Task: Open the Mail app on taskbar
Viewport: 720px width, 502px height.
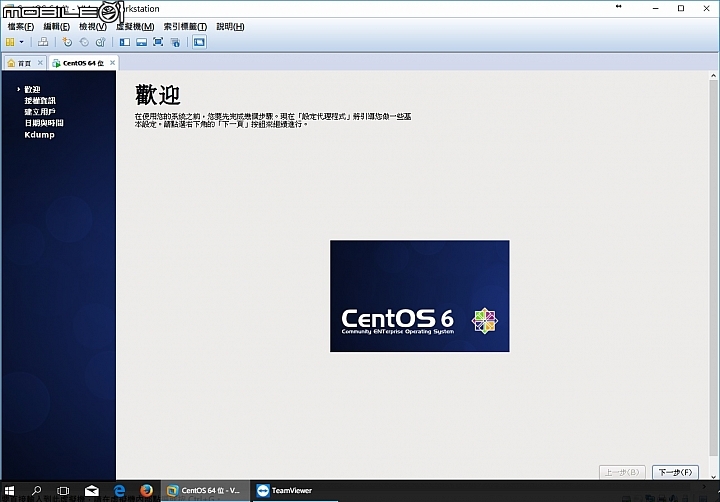Action: (x=92, y=491)
